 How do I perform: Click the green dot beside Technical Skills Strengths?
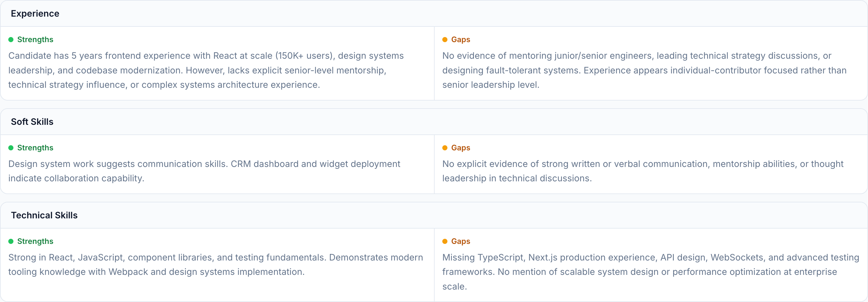11,241
